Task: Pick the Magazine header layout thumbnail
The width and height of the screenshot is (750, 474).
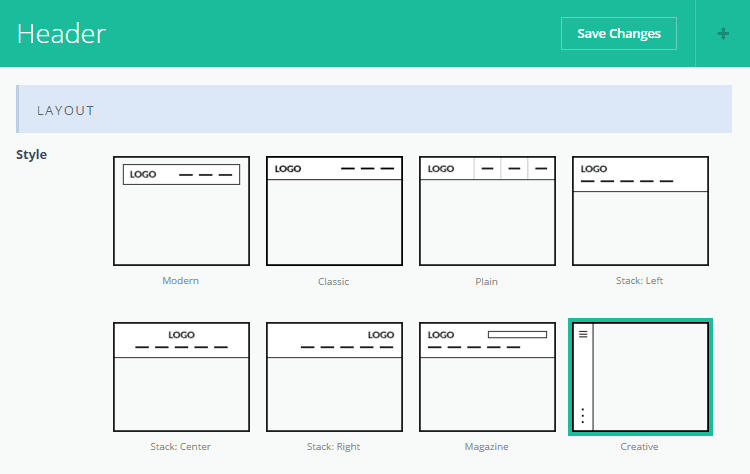Action: (x=487, y=377)
